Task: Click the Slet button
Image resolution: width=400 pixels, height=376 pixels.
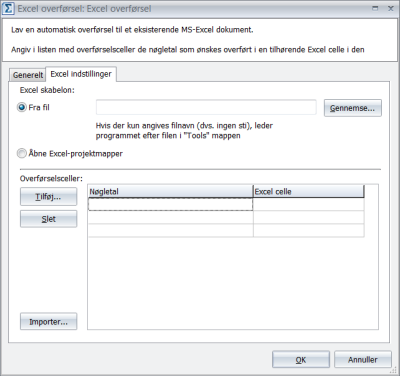Action: [x=48, y=219]
